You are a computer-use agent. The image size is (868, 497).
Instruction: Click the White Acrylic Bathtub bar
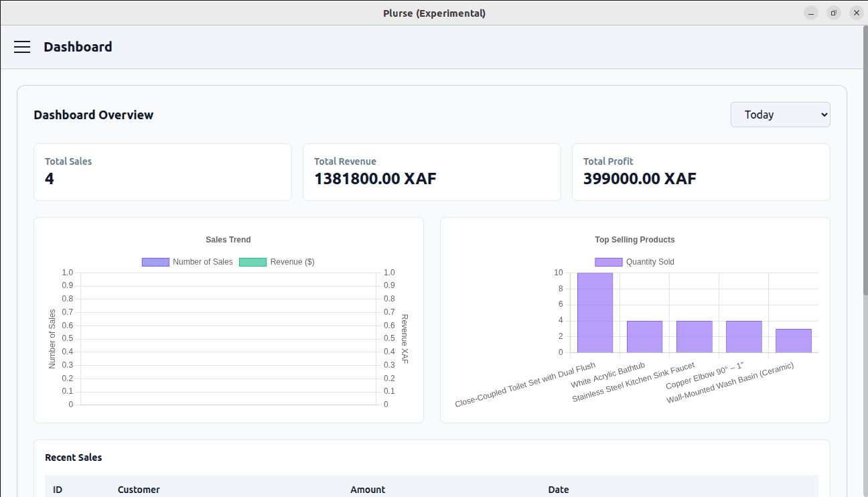click(644, 337)
